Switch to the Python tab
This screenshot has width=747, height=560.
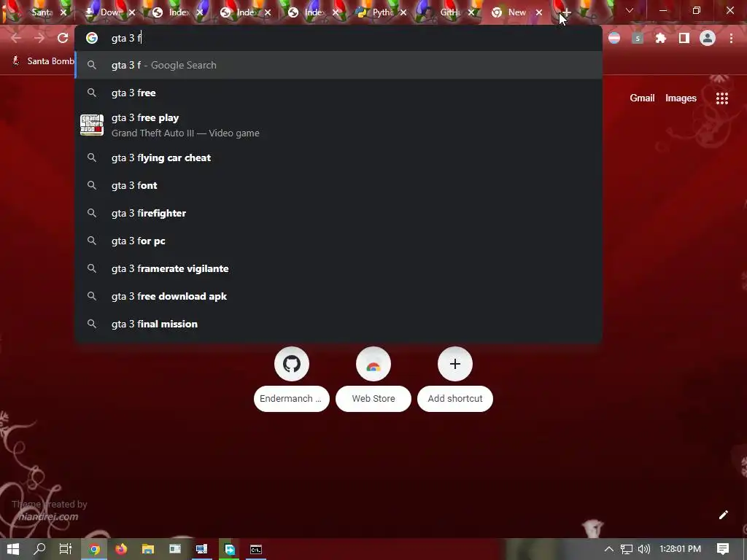coord(381,12)
